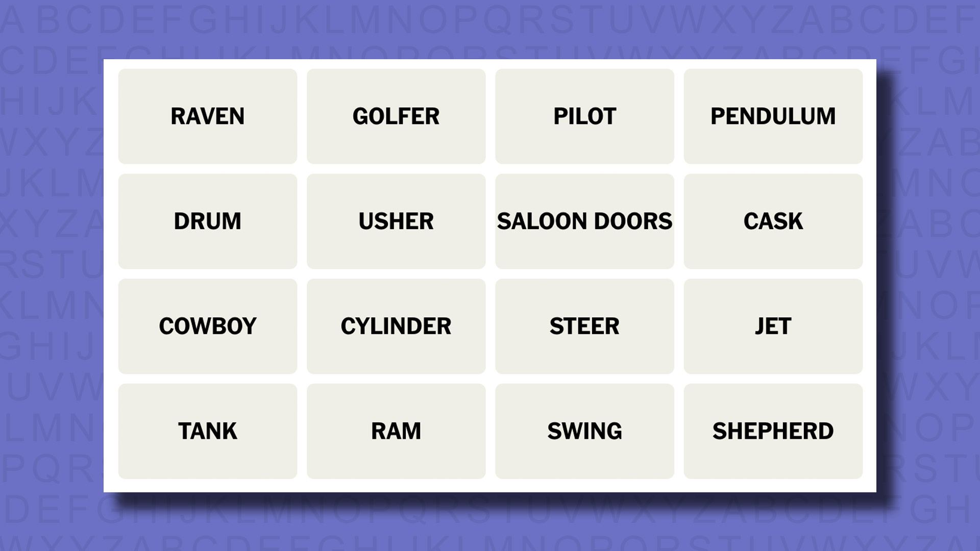Select the CYLINDER tile
The width and height of the screenshot is (980, 551).
pos(396,325)
